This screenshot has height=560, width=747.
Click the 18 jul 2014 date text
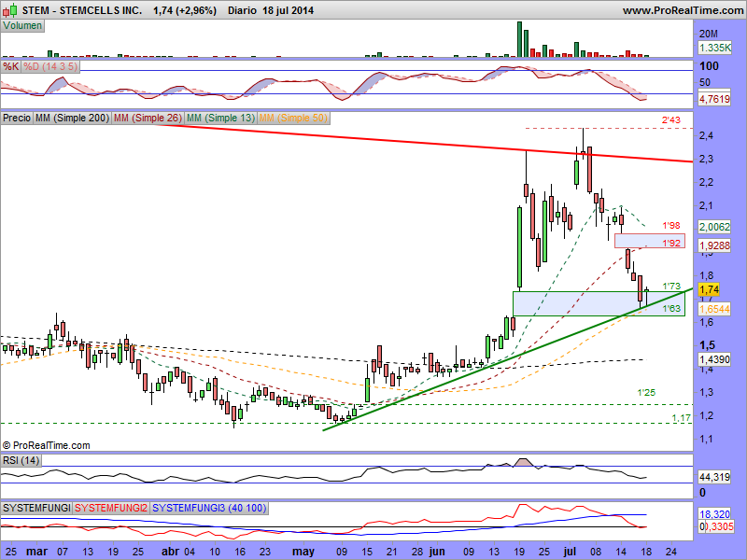[288, 10]
